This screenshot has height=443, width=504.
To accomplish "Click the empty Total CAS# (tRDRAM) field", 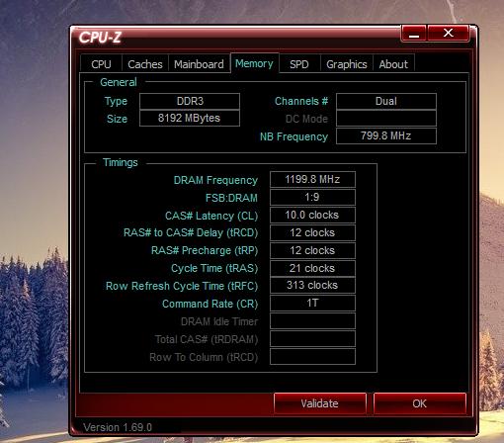I will tap(312, 339).
